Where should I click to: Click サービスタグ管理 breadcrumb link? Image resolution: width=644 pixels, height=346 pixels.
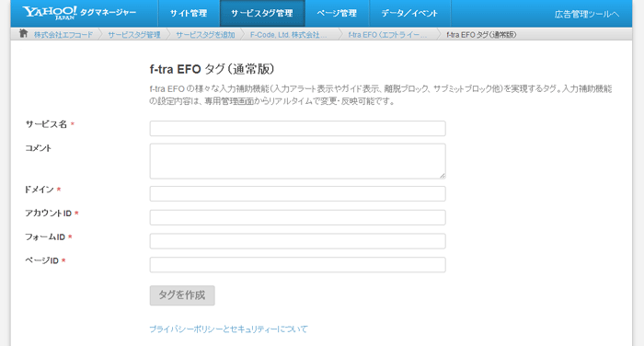click(134, 35)
